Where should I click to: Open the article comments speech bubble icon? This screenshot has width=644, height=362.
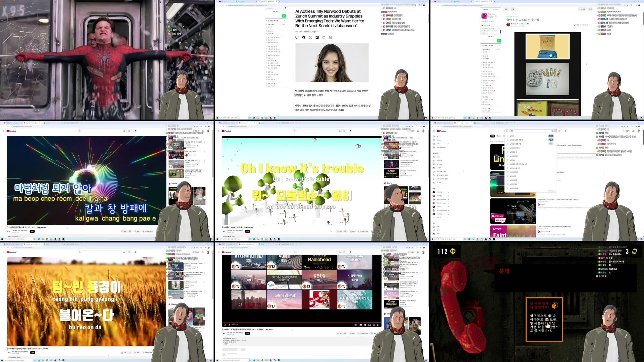(297, 37)
